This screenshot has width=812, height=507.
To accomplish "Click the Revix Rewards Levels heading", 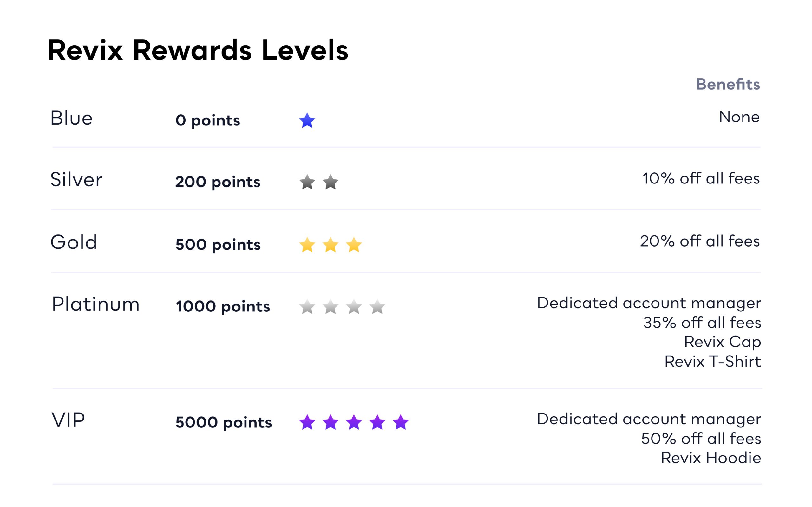I will tap(198, 50).
